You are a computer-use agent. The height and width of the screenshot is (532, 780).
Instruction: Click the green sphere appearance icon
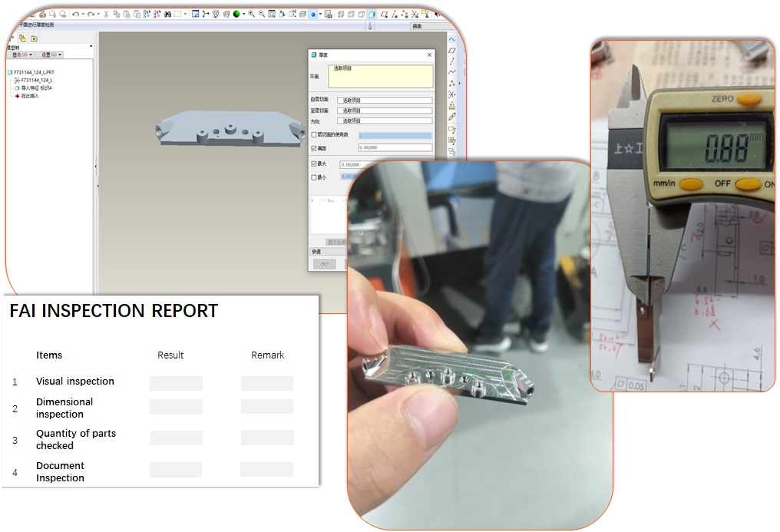tap(236, 14)
